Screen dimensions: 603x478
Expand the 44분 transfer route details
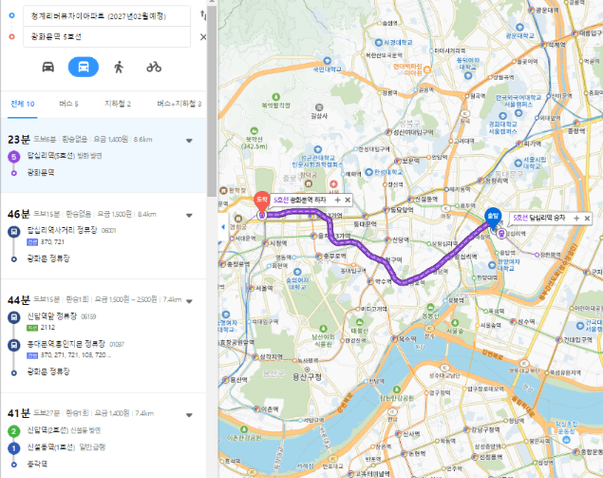click(x=189, y=301)
